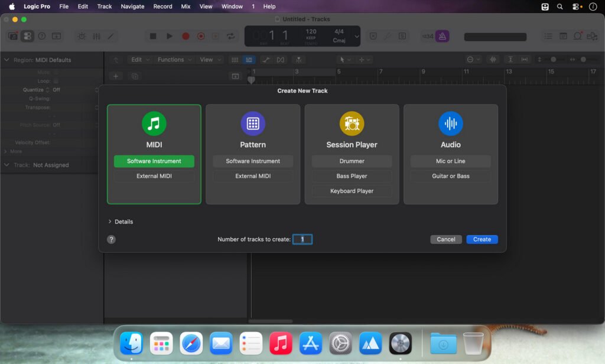Click the purple Pattern grid icon
The height and width of the screenshot is (364, 605).
coord(253,123)
